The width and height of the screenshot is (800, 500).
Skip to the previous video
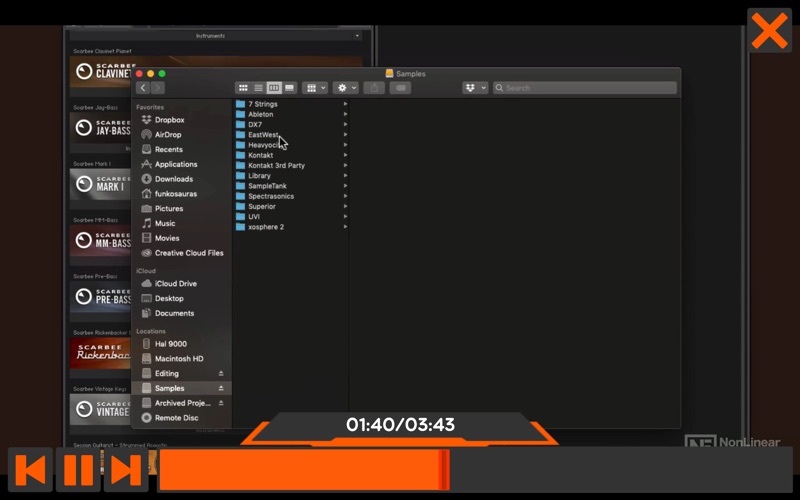(x=30, y=469)
